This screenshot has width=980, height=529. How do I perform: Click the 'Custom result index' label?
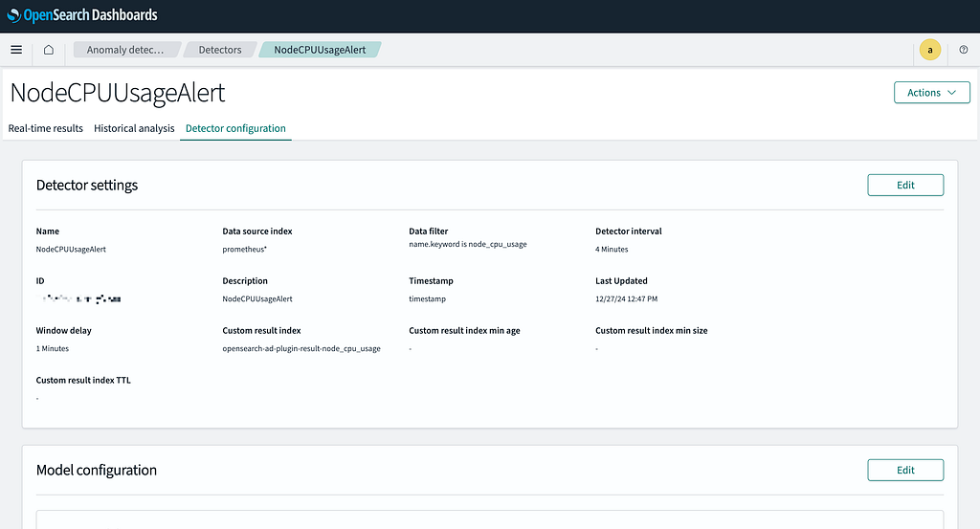tap(261, 331)
